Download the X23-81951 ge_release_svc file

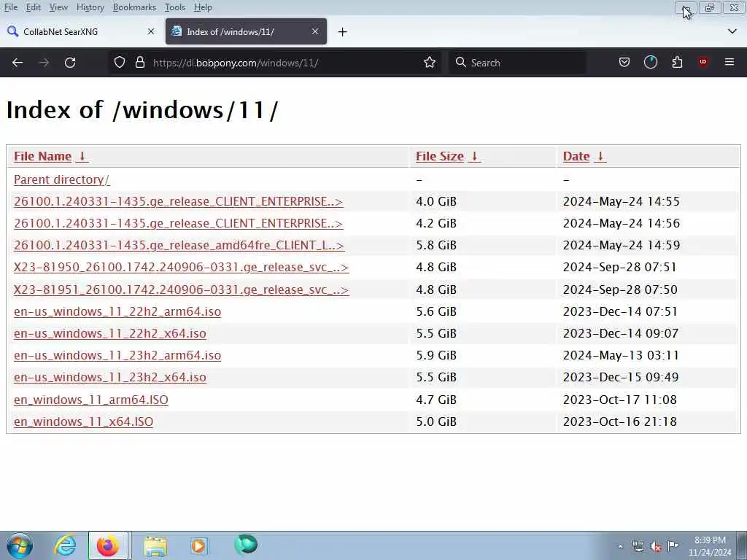point(181,289)
